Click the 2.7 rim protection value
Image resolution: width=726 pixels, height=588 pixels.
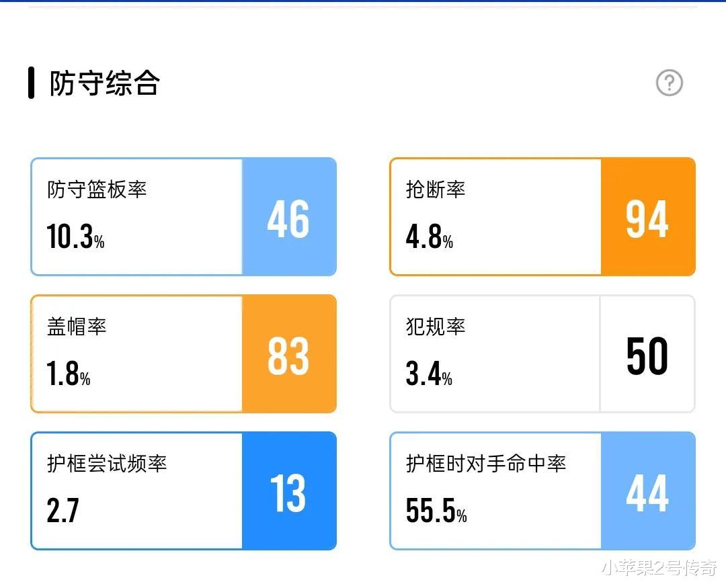tap(63, 511)
